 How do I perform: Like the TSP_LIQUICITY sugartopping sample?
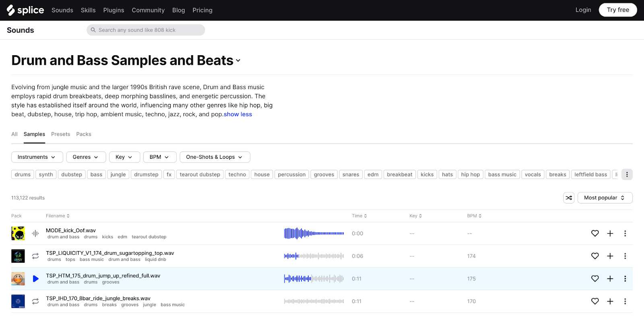pyautogui.click(x=595, y=256)
